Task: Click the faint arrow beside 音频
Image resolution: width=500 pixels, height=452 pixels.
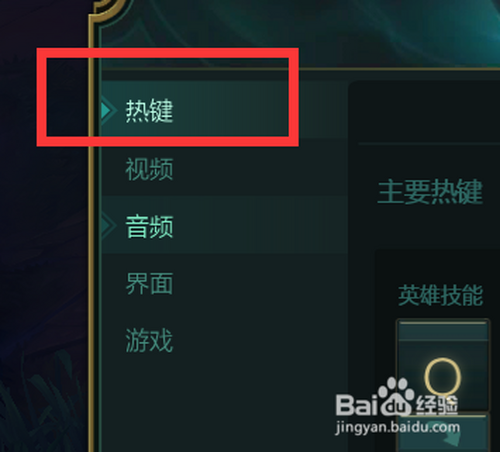Action: coord(108,226)
